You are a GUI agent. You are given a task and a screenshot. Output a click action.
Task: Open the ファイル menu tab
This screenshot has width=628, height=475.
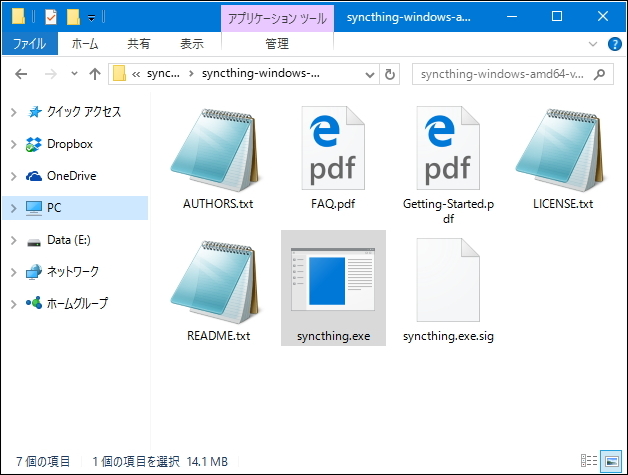(30, 43)
